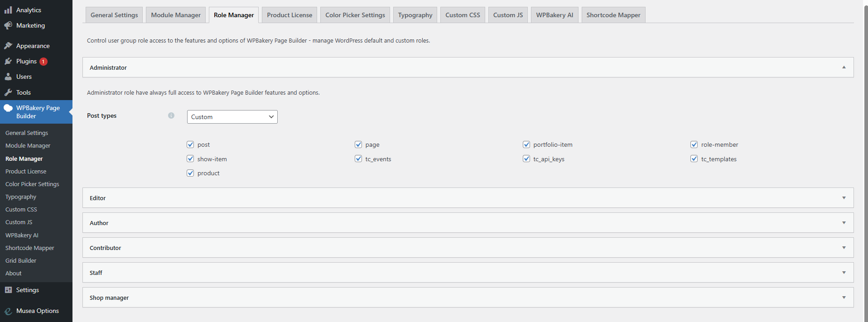Viewport: 868px width, 322px height.
Task: Select the Role Manager tab
Action: [234, 15]
